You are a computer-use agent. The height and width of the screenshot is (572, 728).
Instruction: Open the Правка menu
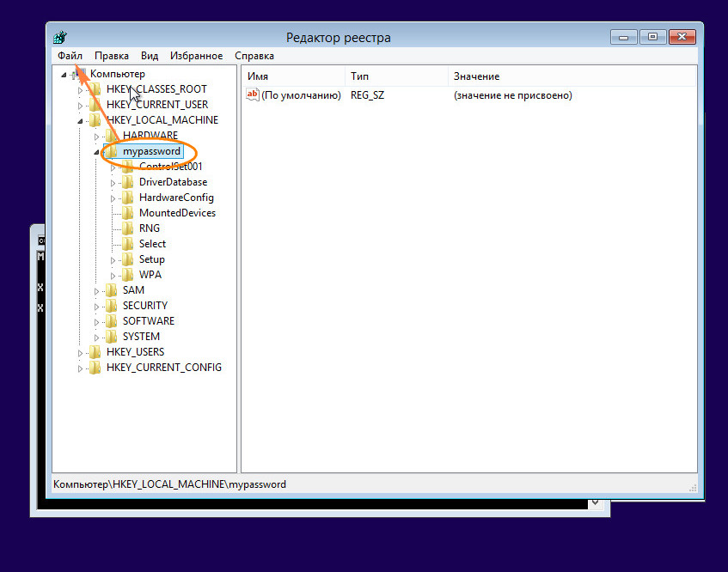(112, 56)
